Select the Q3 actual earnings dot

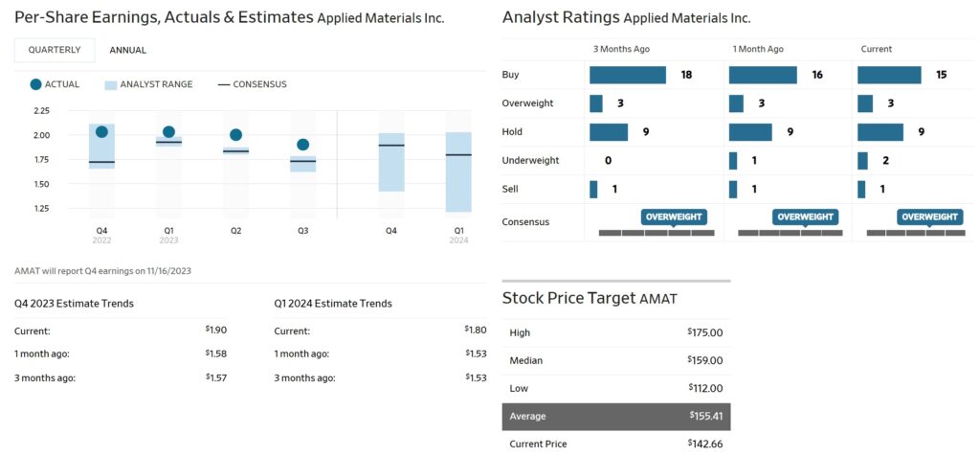coord(302,145)
